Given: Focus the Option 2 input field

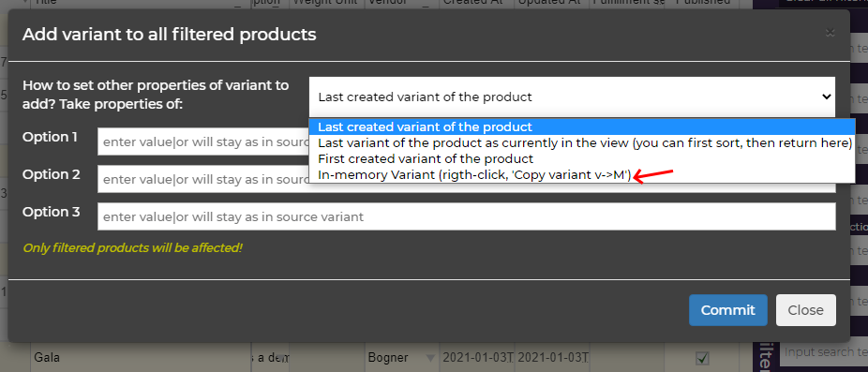Looking at the screenshot, I should (203, 179).
